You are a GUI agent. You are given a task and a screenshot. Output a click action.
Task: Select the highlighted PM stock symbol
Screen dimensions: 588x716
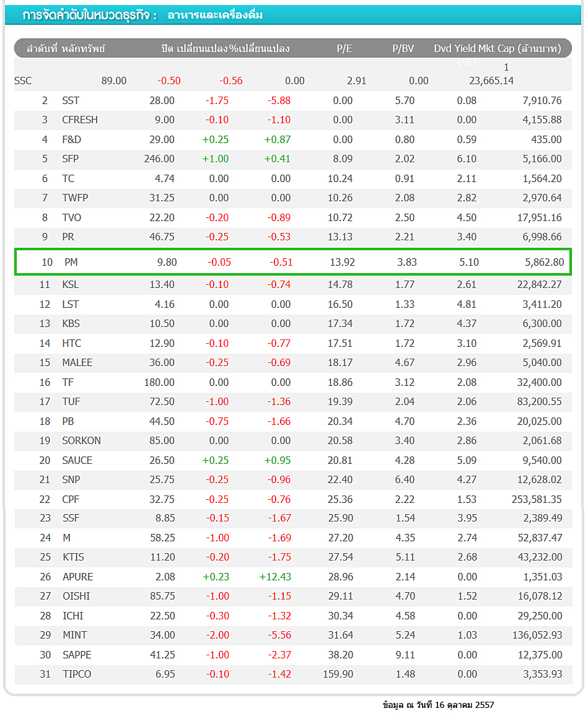[71, 262]
